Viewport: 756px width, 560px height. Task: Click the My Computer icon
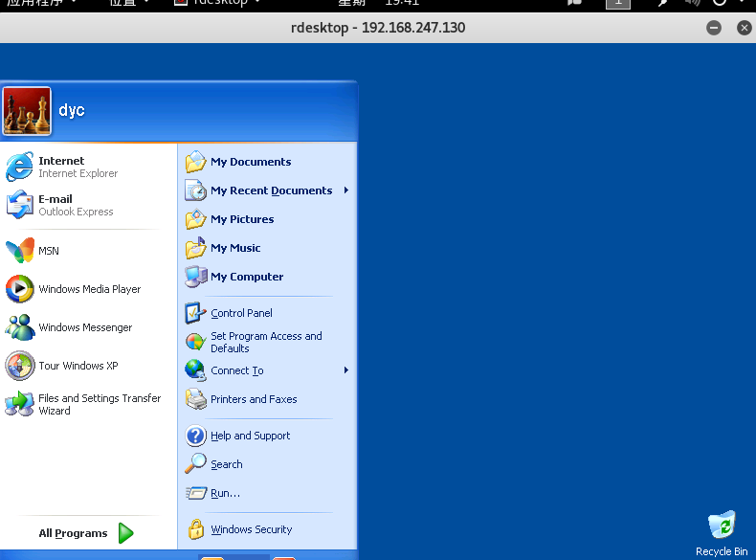(x=196, y=277)
